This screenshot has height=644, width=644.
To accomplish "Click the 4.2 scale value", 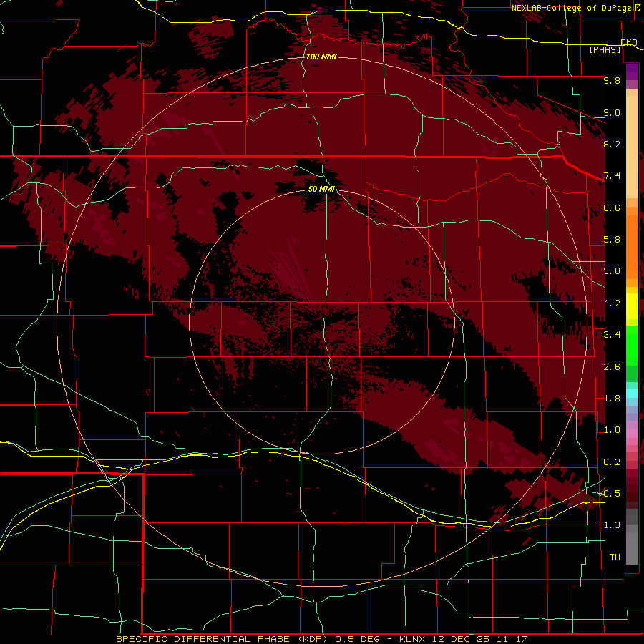I will click(612, 303).
